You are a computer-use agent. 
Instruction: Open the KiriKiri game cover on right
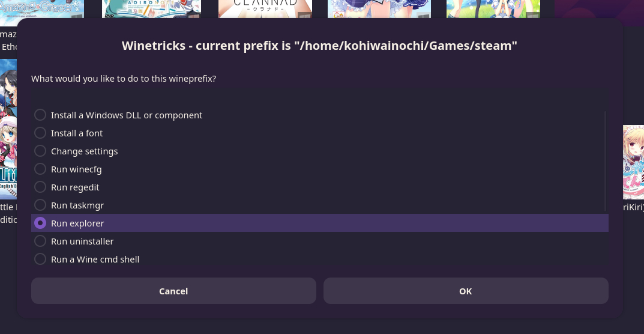click(633, 162)
